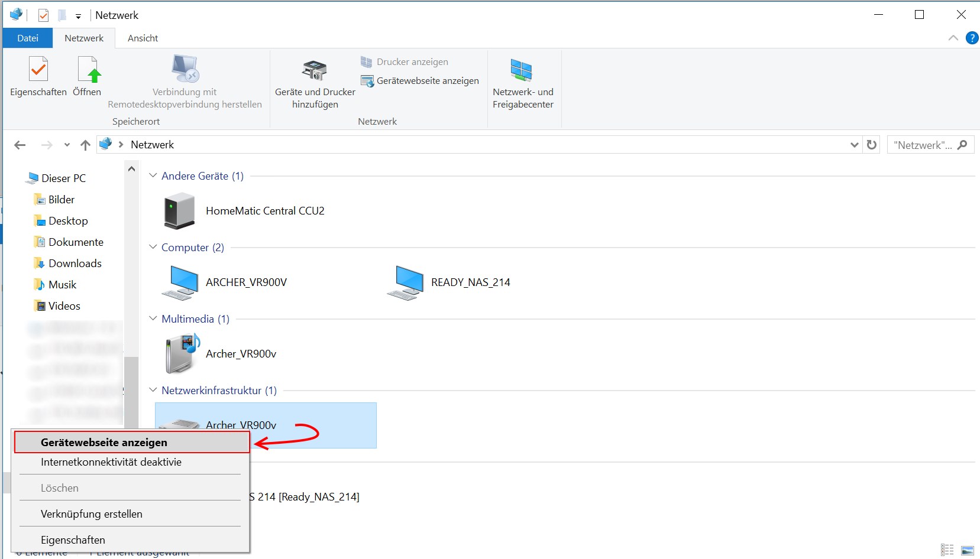Click Gerätewebseite anzeigen in the ribbon
The image size is (980, 559).
pyautogui.click(x=420, y=81)
